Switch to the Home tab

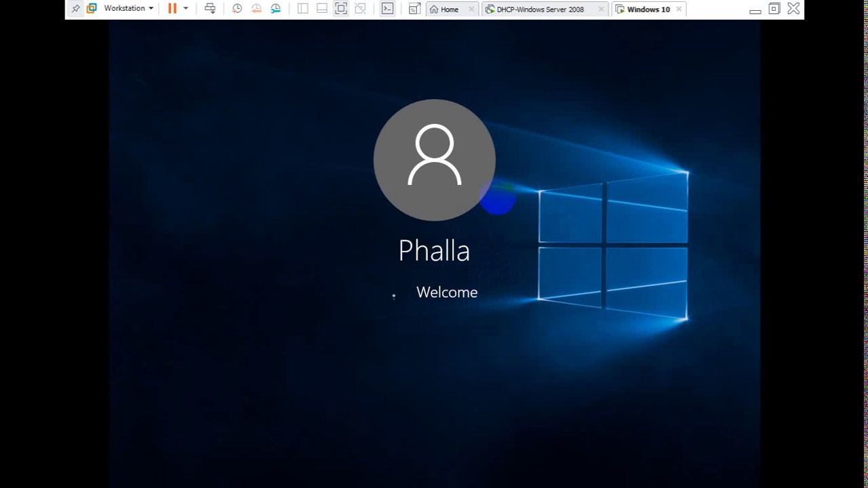point(449,9)
